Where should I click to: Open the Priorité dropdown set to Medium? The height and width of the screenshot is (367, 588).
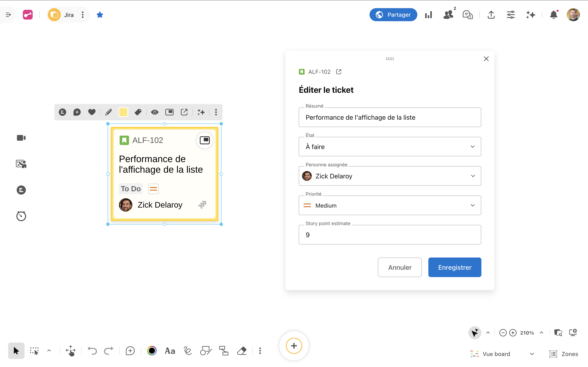(390, 205)
